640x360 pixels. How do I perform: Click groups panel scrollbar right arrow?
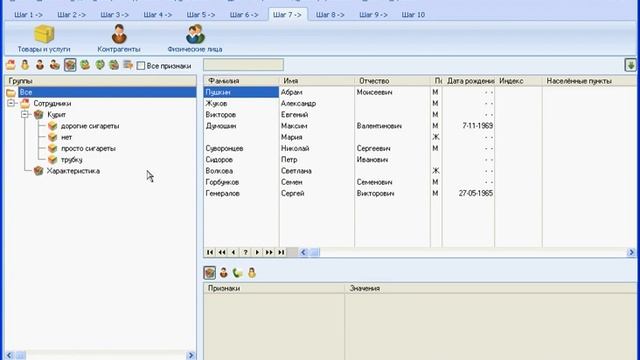click(x=191, y=356)
